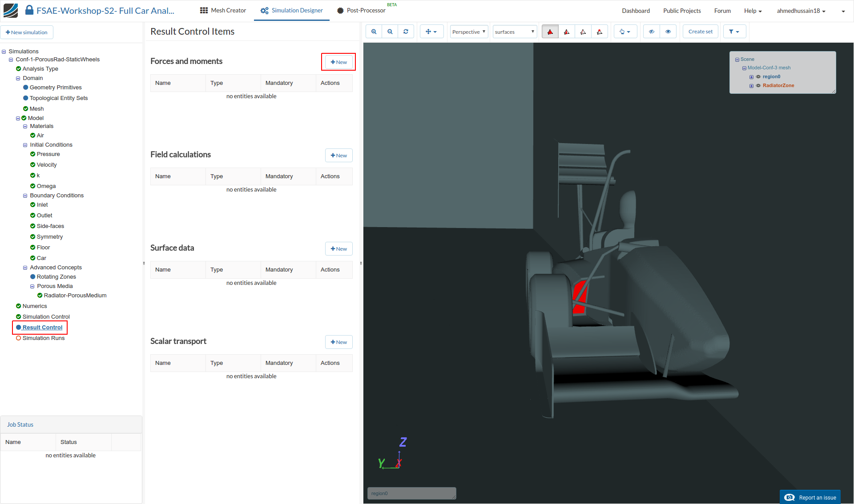Open the filter funnel dropdown
The width and height of the screenshot is (854, 504).
coord(734,32)
